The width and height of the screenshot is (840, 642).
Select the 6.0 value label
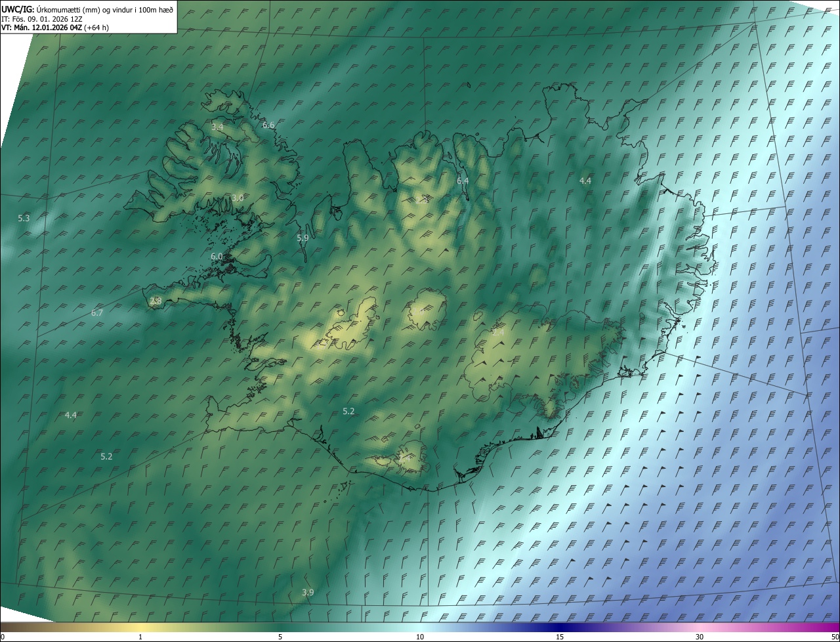click(217, 256)
